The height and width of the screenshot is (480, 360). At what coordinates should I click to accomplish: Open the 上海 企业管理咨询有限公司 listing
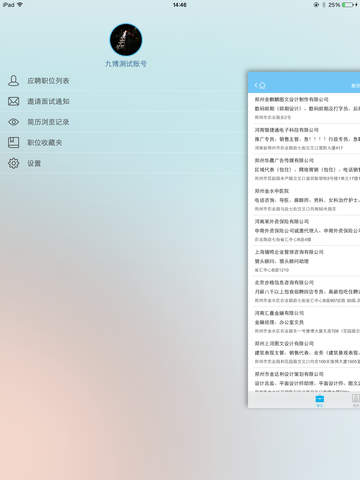point(304,261)
